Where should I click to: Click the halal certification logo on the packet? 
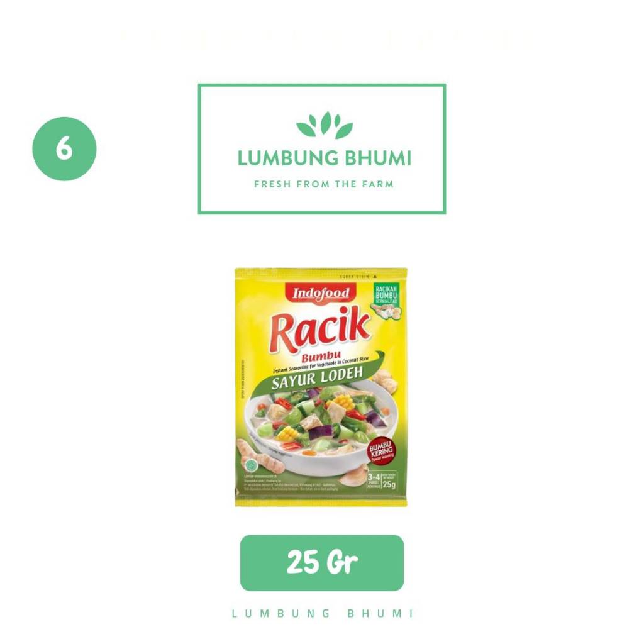251,466
